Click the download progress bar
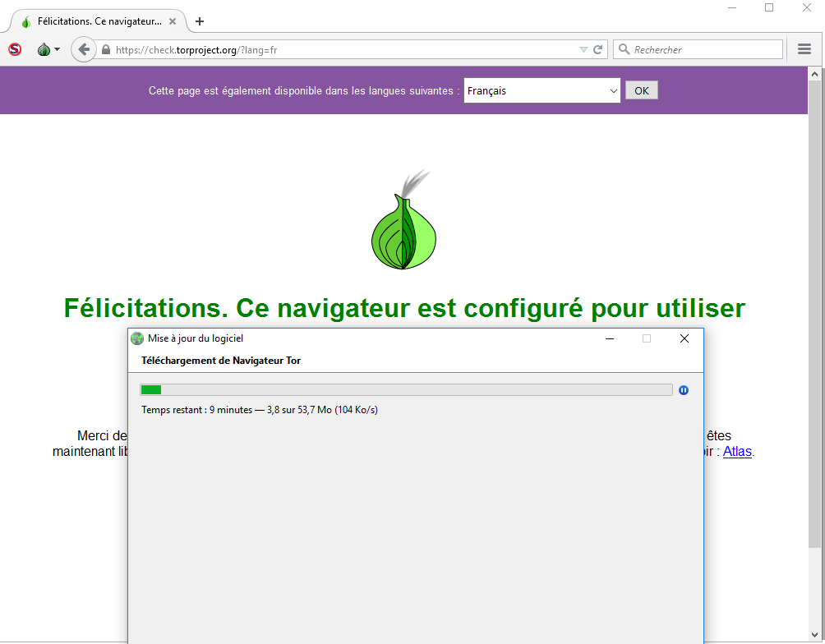The image size is (825, 644). pos(406,390)
